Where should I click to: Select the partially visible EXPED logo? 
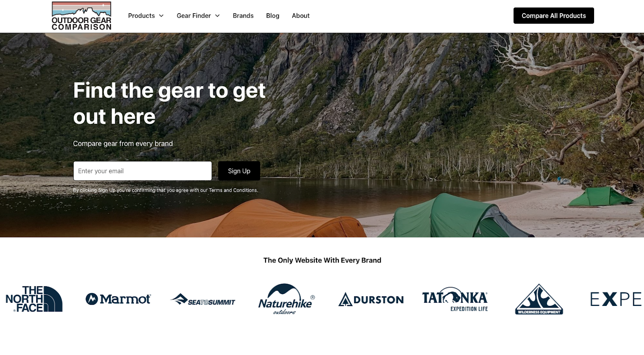616,300
